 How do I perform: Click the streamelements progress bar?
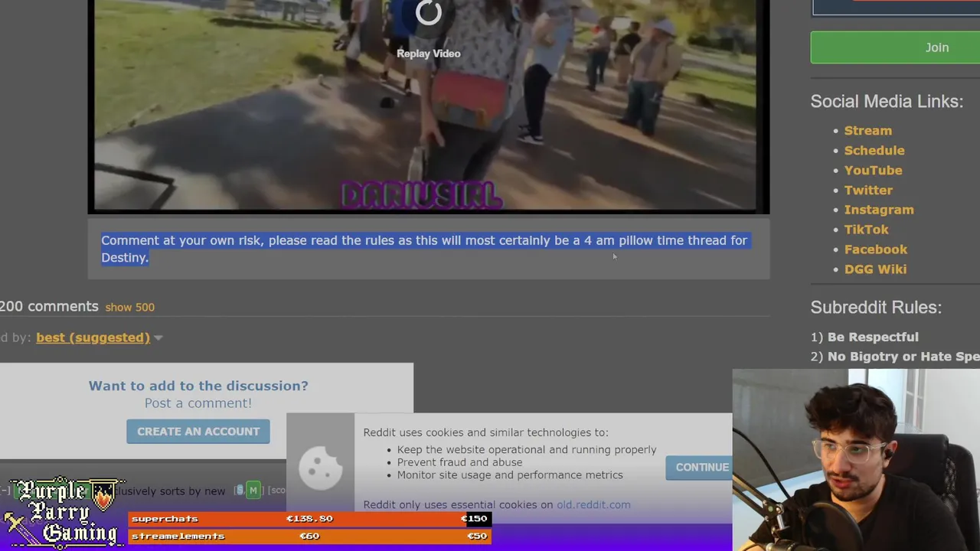tap(309, 536)
